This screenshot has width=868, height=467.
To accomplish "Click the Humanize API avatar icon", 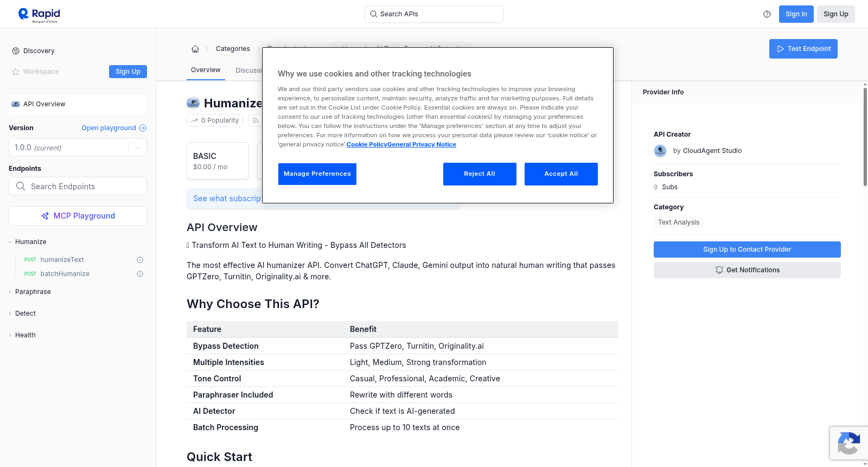I will (x=193, y=103).
